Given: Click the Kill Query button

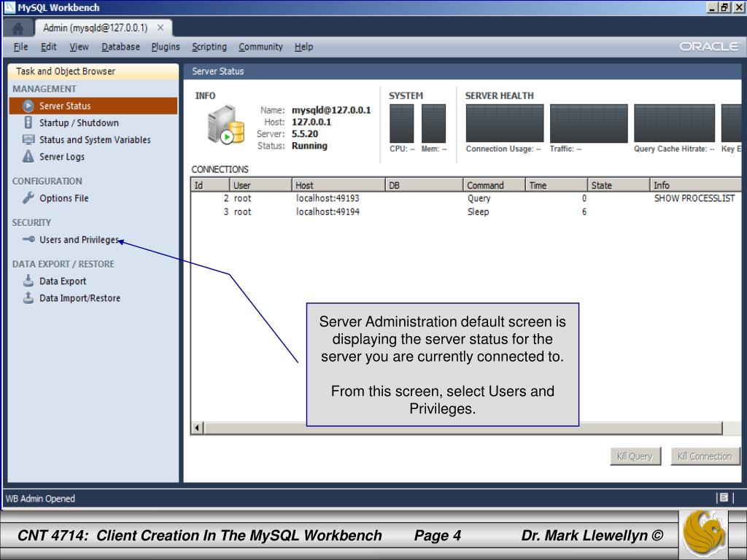Looking at the screenshot, I should pyautogui.click(x=635, y=456).
